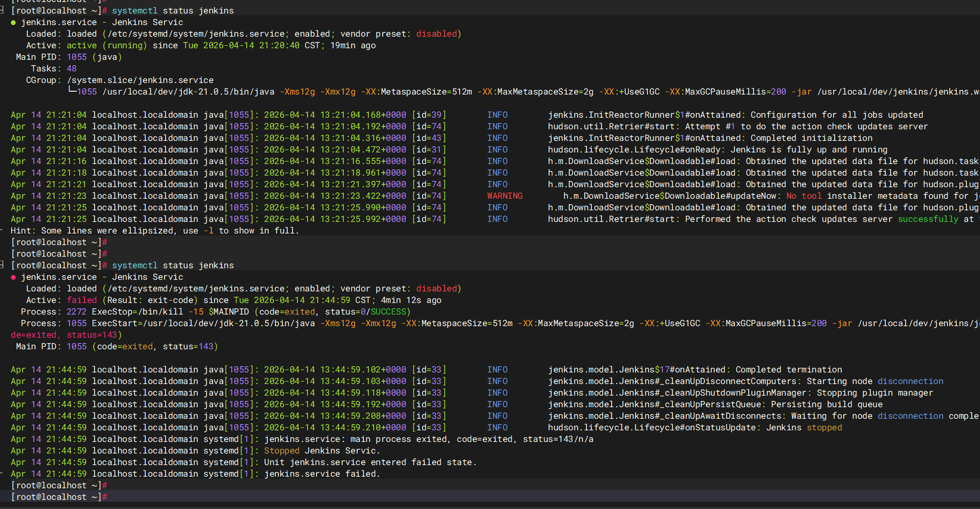Click the '19min ago' text
Image resolution: width=980 pixels, height=509 pixels.
pyautogui.click(x=353, y=45)
